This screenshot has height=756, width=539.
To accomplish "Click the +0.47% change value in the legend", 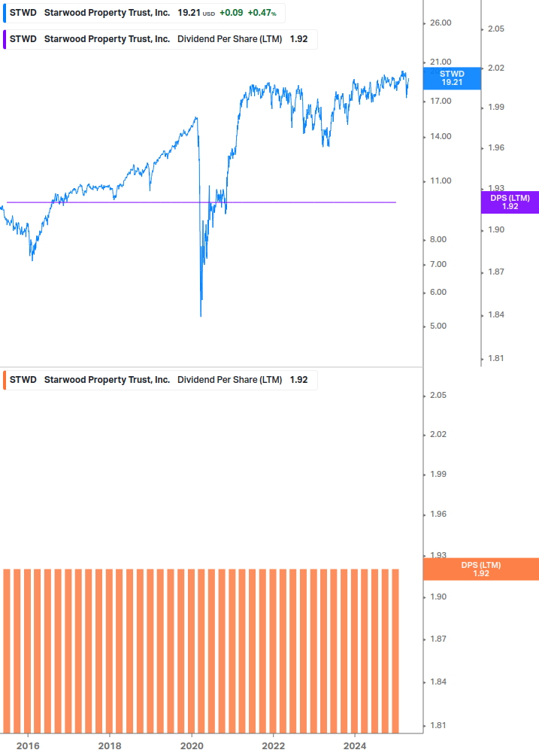I will click(262, 13).
